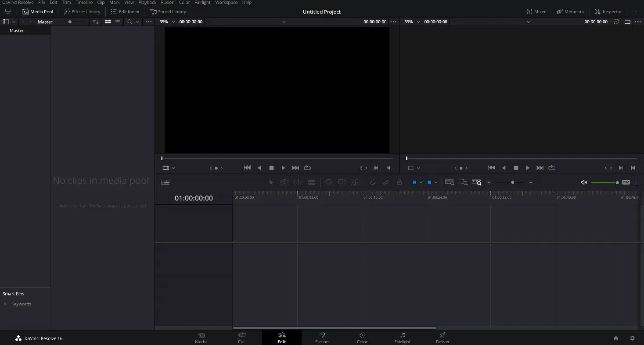Select the Selection Mode arrow tool
The width and height of the screenshot is (644, 345).
point(271,182)
